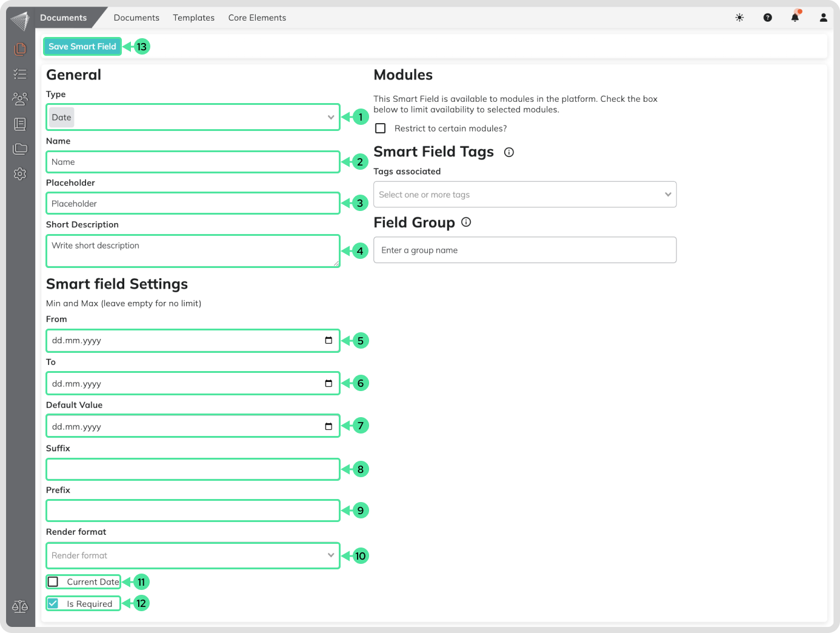Click the balance scale icon at bottom
840x633 pixels.
[x=20, y=606]
